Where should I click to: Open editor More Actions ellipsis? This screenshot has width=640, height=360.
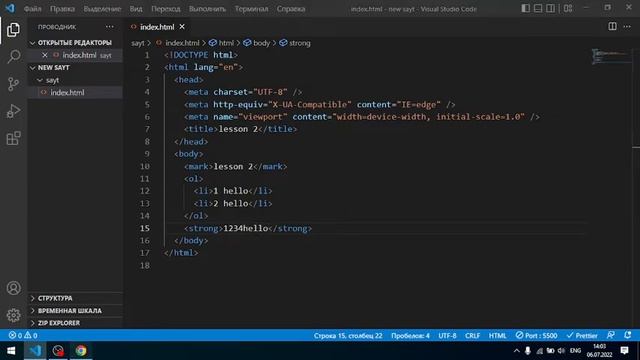[x=627, y=27]
